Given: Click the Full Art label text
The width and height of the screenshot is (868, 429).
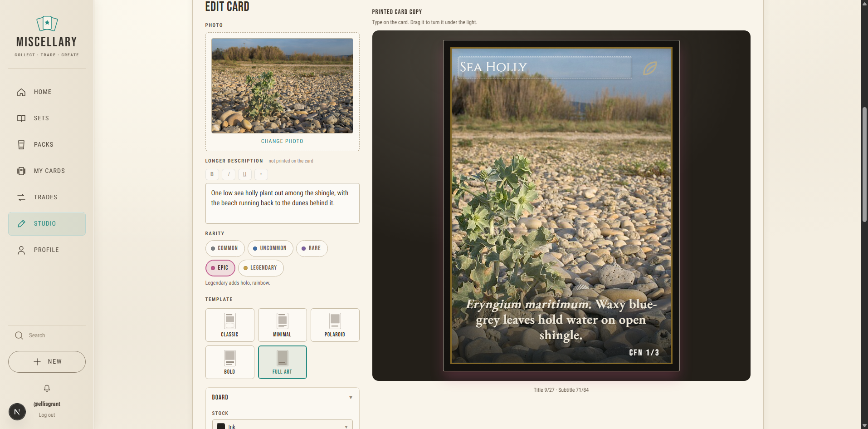Looking at the screenshot, I should pyautogui.click(x=282, y=372).
